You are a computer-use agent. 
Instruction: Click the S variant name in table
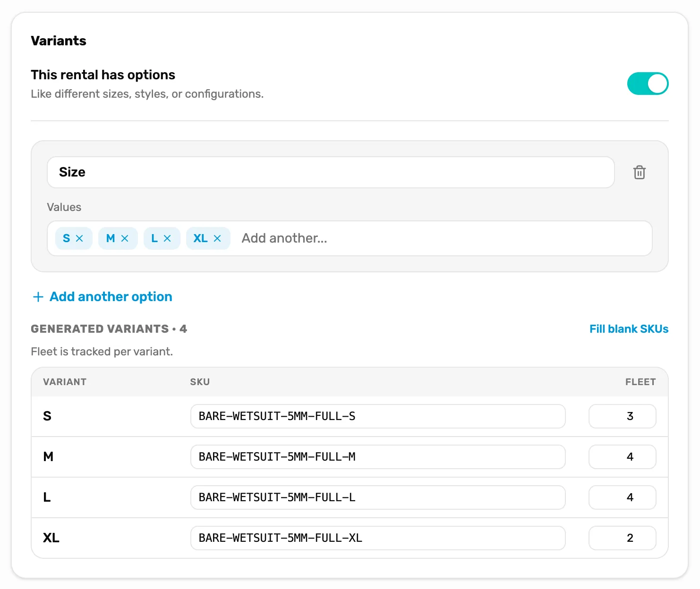(47, 416)
